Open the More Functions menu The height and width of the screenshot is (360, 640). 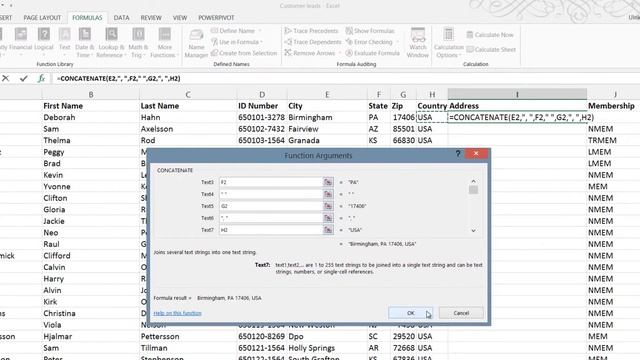pos(164,42)
